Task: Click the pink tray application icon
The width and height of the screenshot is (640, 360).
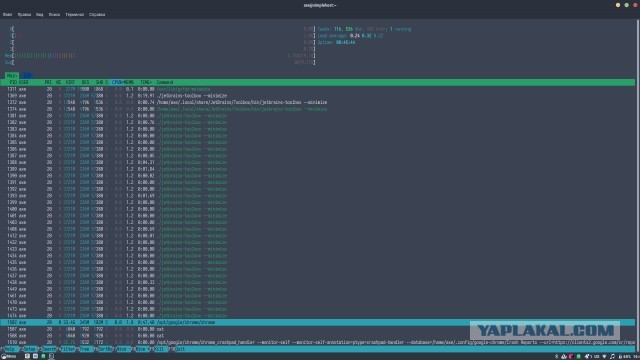Action: [x=571, y=356]
